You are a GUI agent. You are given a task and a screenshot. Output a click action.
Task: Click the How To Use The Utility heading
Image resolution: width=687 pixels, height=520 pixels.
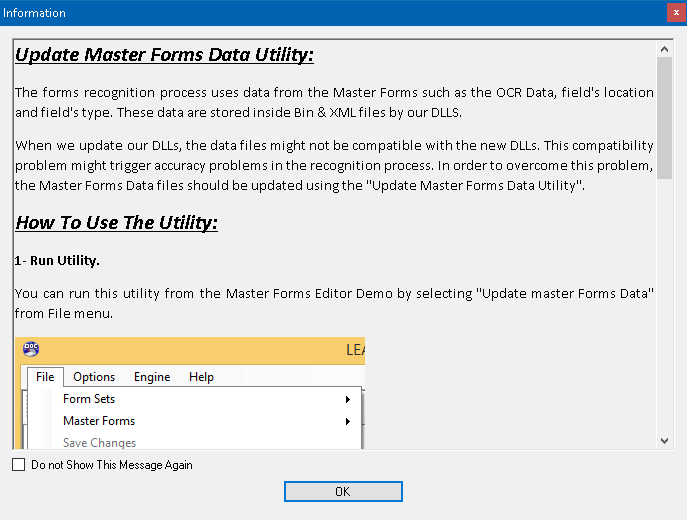coord(117,222)
